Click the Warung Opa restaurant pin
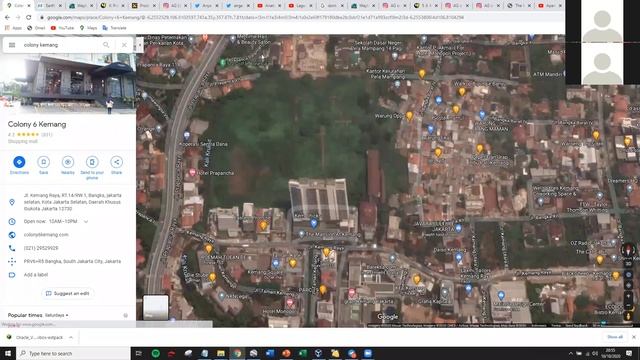640x360 pixels. tap(409, 116)
